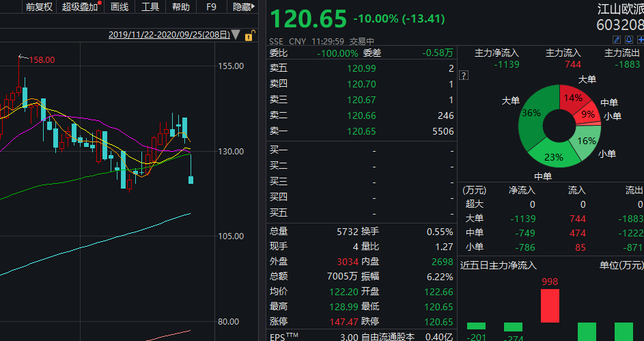Click the 委比 -100.00% value
This screenshot has height=341, width=644.
[x=337, y=53]
